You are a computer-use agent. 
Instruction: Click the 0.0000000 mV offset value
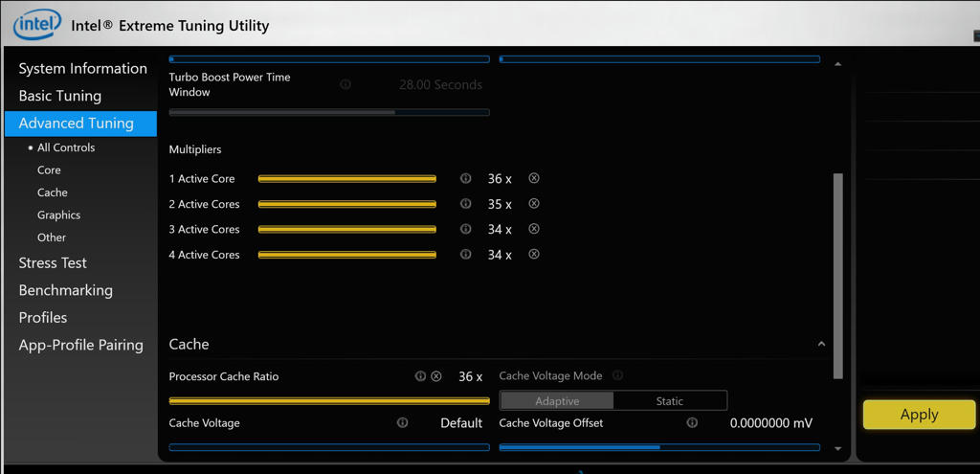point(771,423)
